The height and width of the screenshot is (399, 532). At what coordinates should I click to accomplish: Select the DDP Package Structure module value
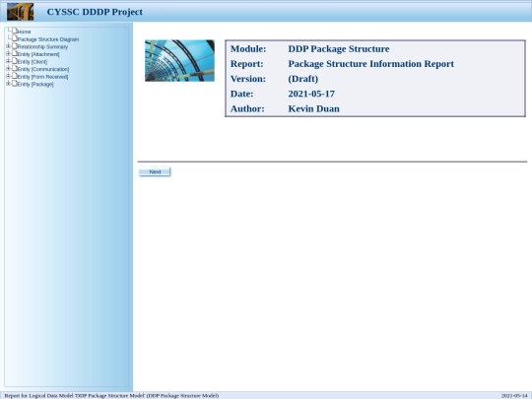point(339,49)
